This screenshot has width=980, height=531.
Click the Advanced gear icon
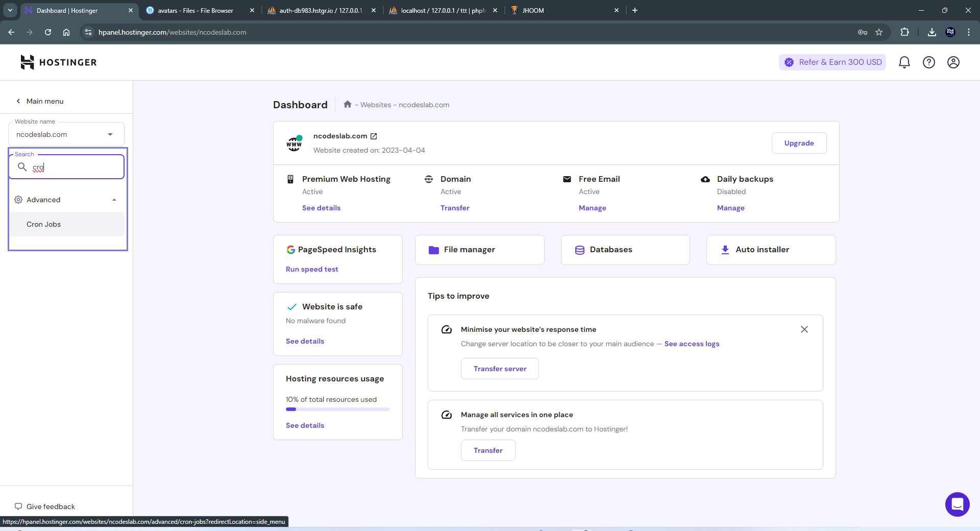point(18,200)
